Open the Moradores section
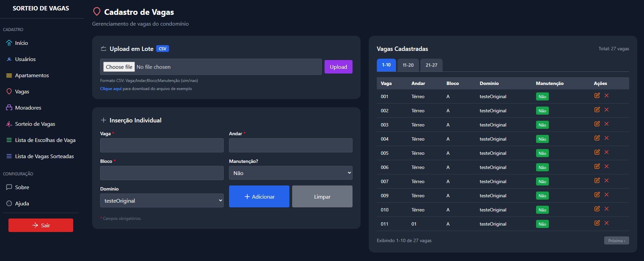Screen dimensions: 644x261 (28, 108)
